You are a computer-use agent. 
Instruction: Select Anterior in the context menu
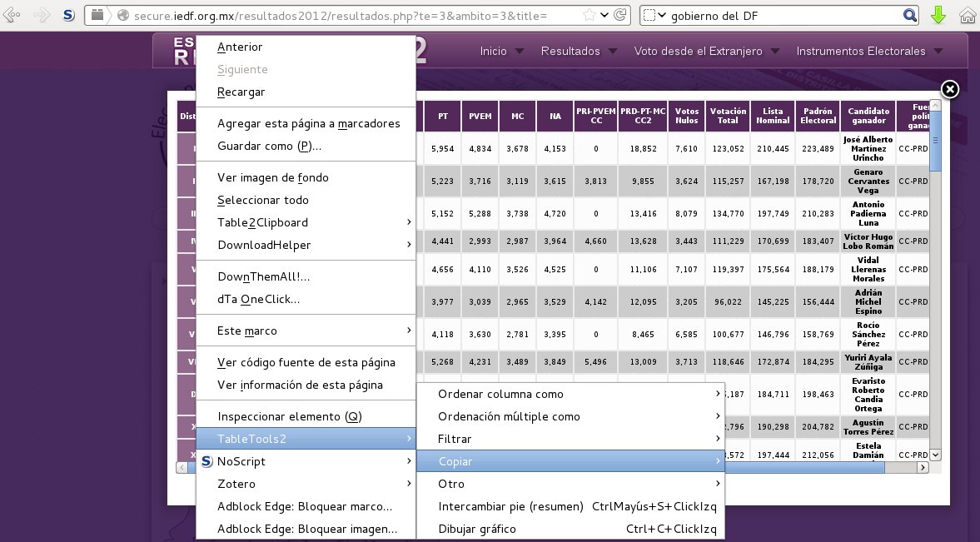tap(240, 47)
